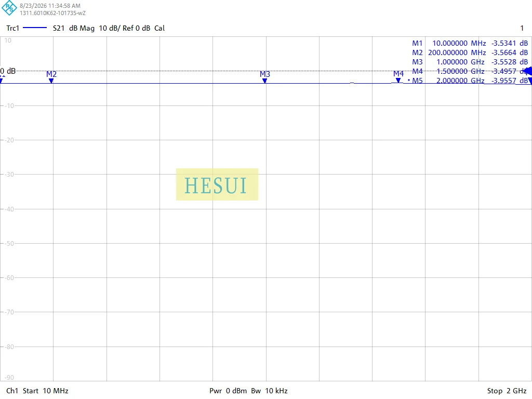Click the -30 Y-axis scale label
Image resolution: width=532 pixels, height=399 pixels.
click(9, 175)
